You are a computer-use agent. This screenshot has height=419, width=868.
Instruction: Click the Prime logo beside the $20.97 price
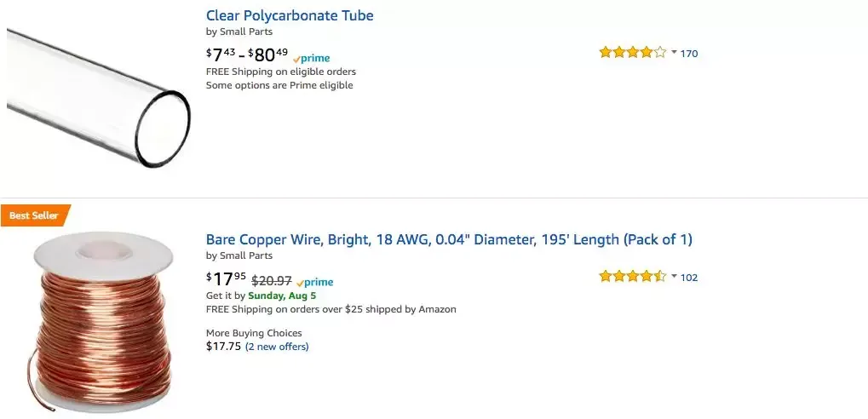pyautogui.click(x=314, y=283)
